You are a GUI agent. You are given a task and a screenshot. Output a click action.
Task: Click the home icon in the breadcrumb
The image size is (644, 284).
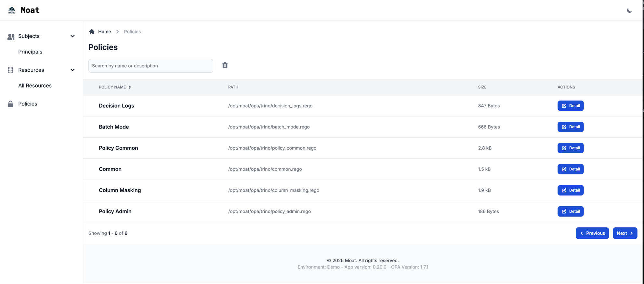[x=92, y=32]
